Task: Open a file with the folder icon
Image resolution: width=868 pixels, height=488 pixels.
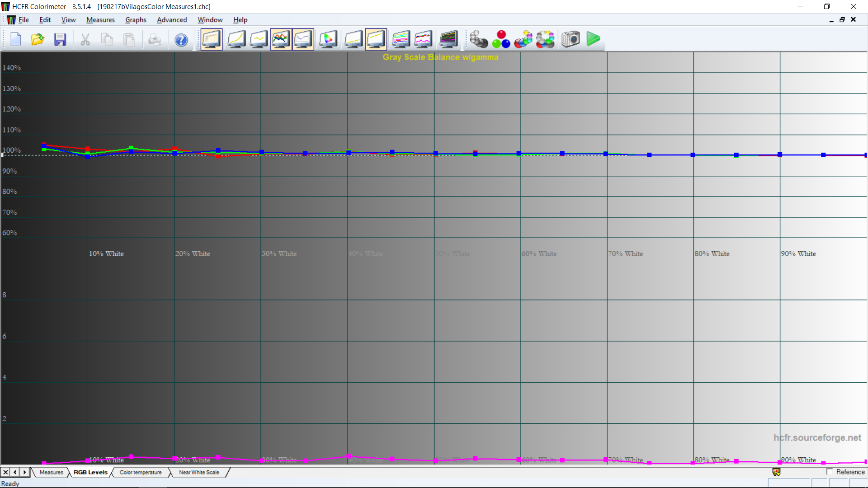Action: click(x=38, y=40)
